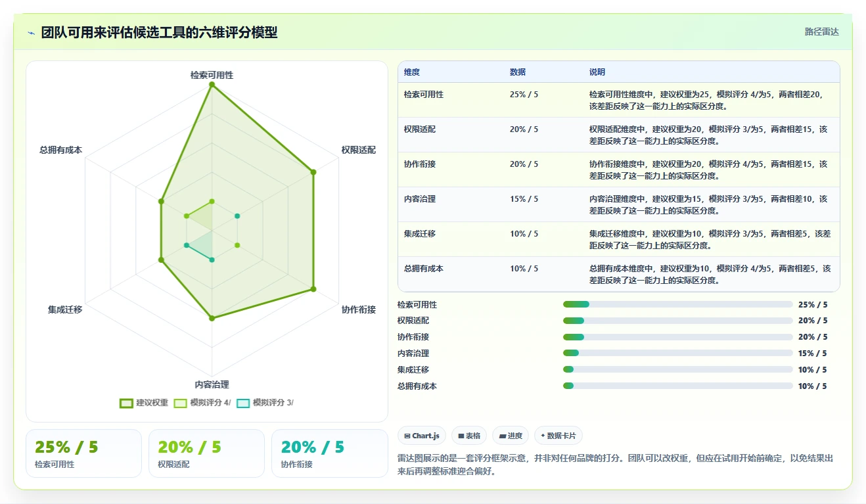This screenshot has width=866, height=504.
Task: Click the 权限适配 progress bar
Action: point(678,321)
